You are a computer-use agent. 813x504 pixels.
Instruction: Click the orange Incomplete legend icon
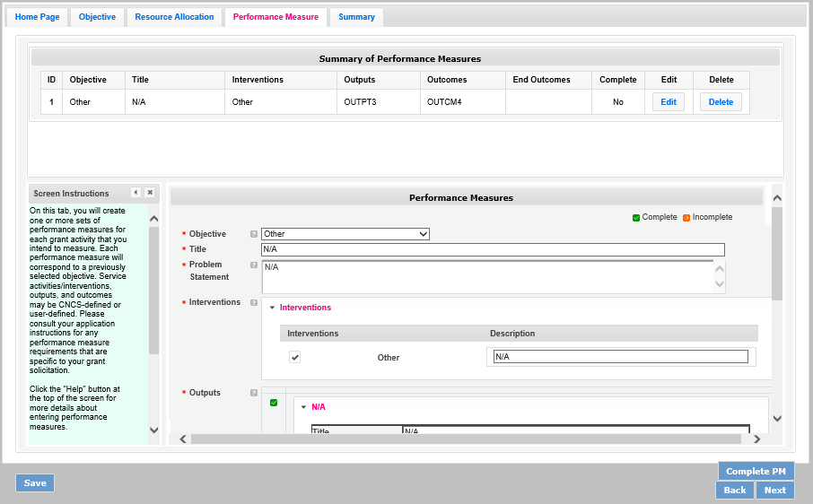click(x=686, y=217)
